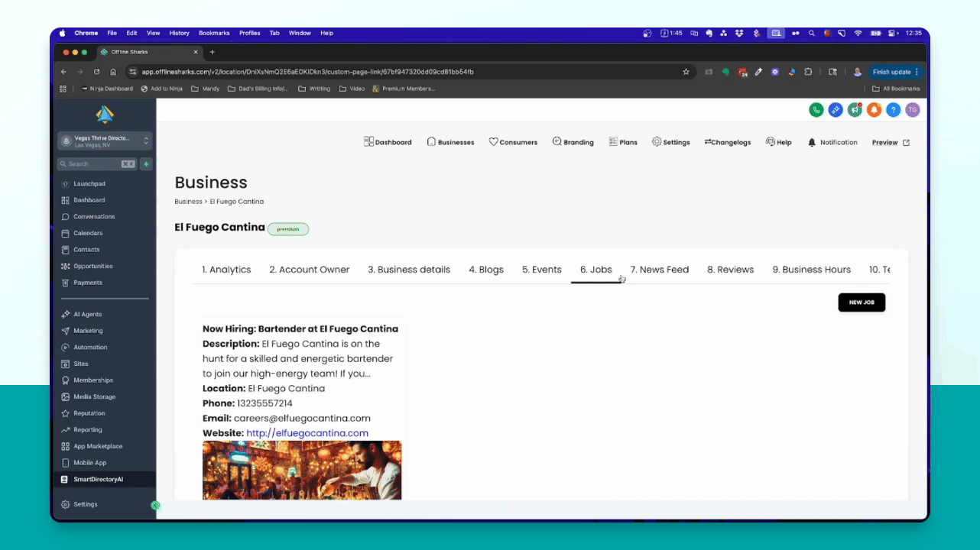The image size is (980, 550).
Task: Click the megaphone announcements icon
Action: (x=855, y=110)
